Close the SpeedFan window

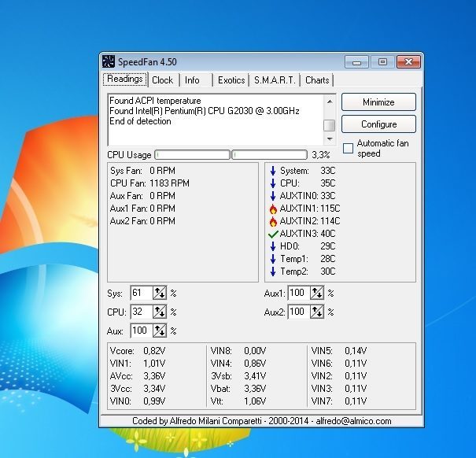point(408,62)
